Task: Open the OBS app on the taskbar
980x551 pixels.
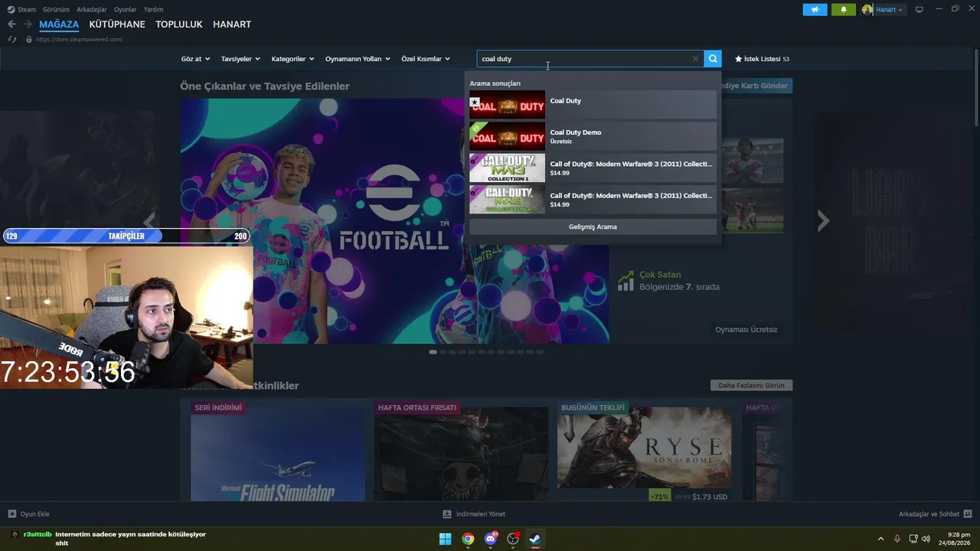Action: [513, 539]
